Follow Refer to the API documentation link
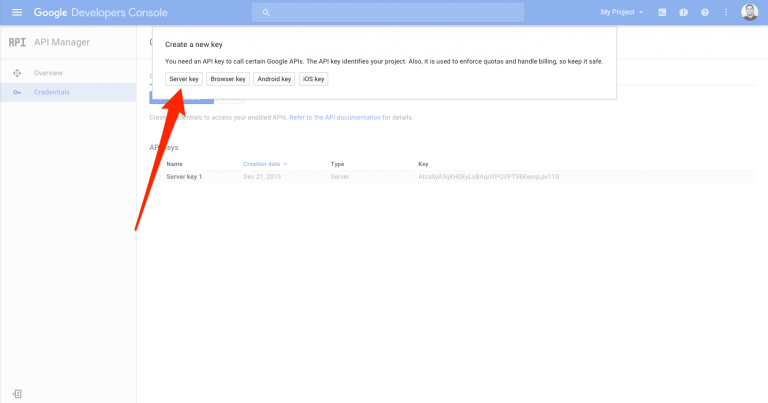Screen dimensions: 768x403 point(335,118)
